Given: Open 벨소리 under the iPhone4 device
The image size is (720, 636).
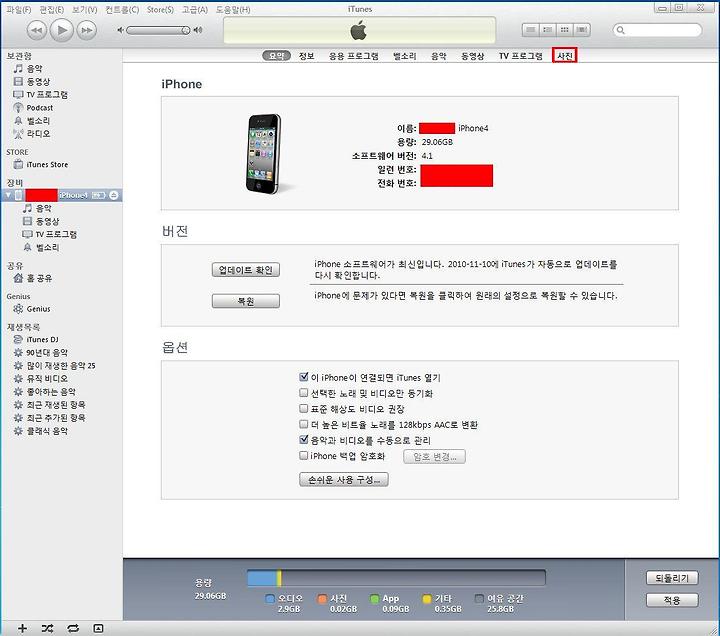Looking at the screenshot, I should [x=47, y=247].
